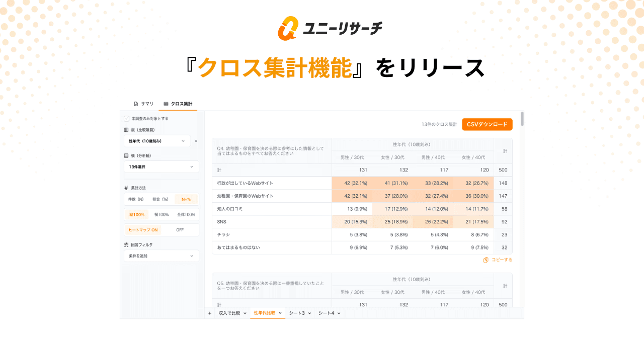The height and width of the screenshot is (337, 644).
Task: Expand the 13件選択 analysis axis dropdown
Action: (161, 166)
